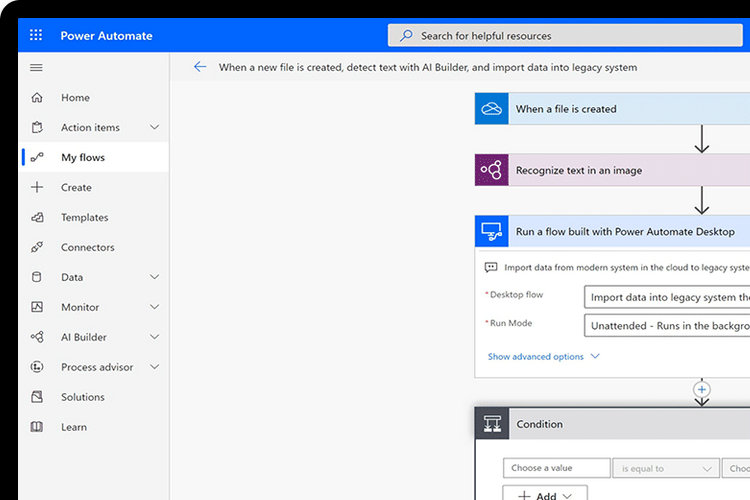This screenshot has width=750, height=500.
Task: Go back using the left arrow
Action: pyautogui.click(x=200, y=67)
